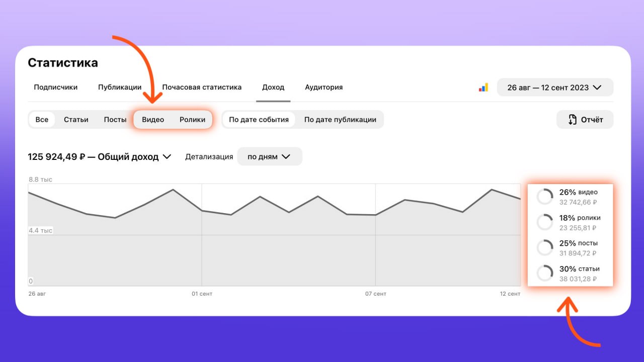The width and height of the screenshot is (644, 362).
Task: Switch to По дате события mode
Action: (x=259, y=120)
